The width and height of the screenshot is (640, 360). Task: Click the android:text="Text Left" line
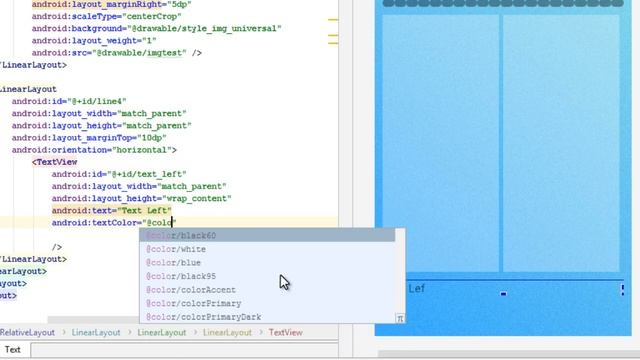pyautogui.click(x=111, y=210)
